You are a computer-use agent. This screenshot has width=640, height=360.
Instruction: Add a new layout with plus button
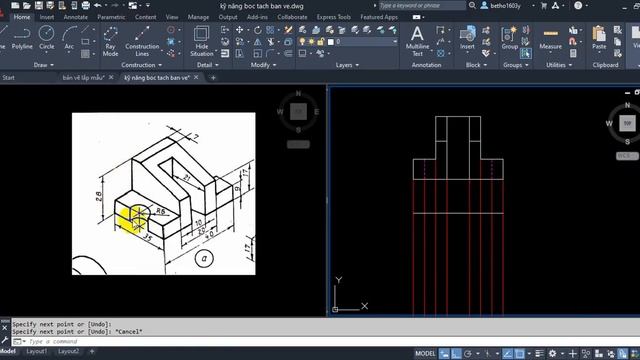coord(92,351)
